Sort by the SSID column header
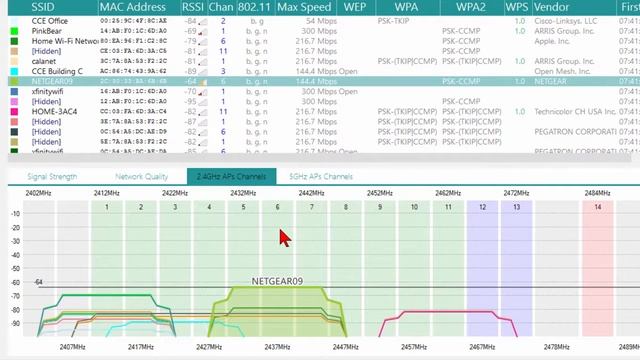 click(x=43, y=7)
